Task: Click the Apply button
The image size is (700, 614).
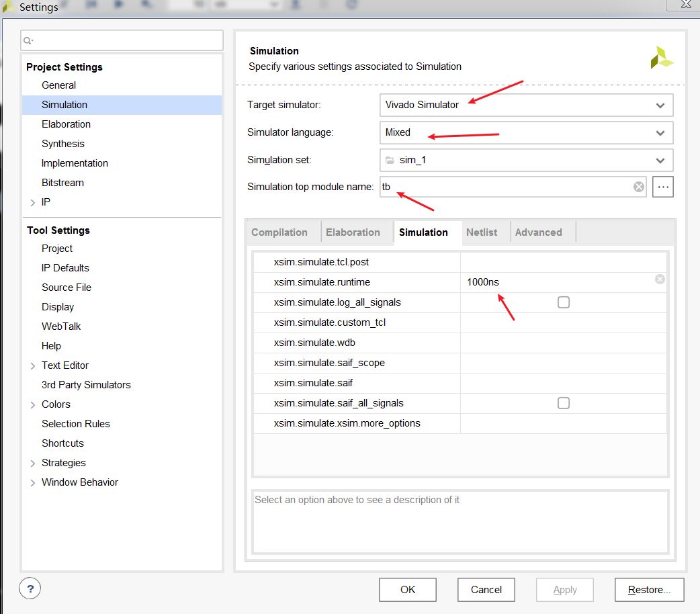Action: [565, 590]
